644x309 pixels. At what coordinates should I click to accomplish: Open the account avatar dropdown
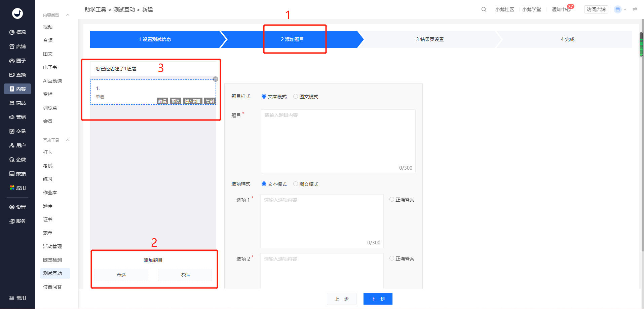(x=620, y=9)
